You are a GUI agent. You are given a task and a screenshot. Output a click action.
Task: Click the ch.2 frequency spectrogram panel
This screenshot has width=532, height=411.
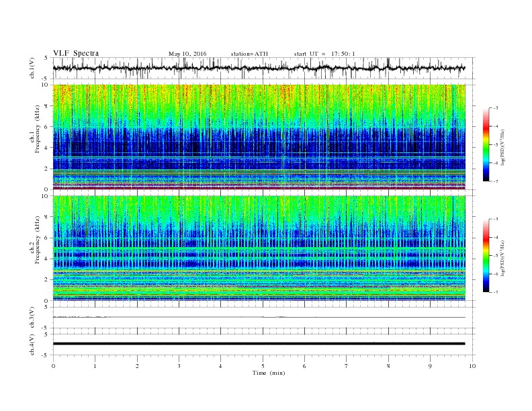click(259, 248)
